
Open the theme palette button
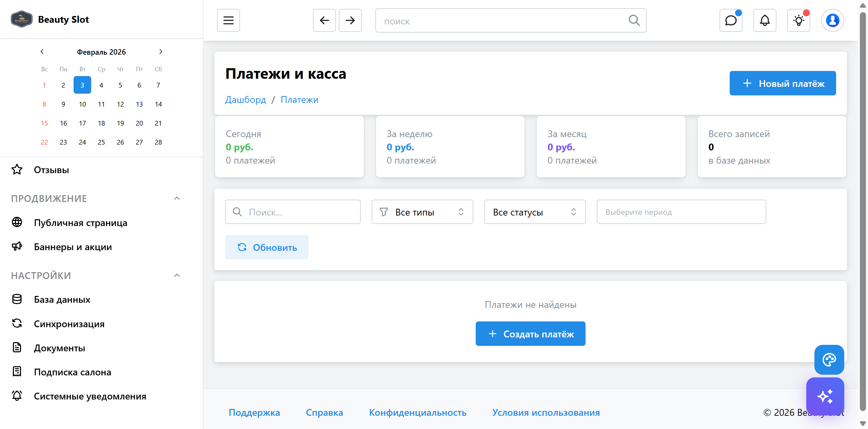coord(829,359)
